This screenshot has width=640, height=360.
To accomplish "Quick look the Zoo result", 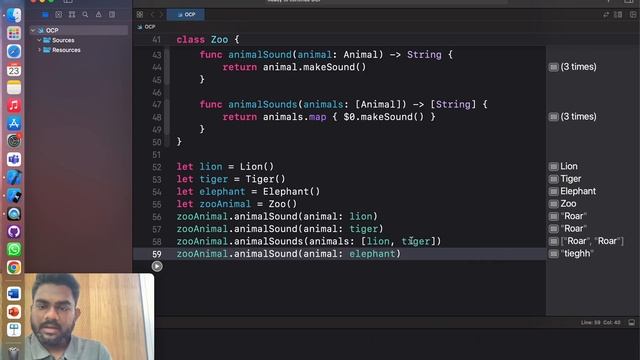I will (x=553, y=204).
